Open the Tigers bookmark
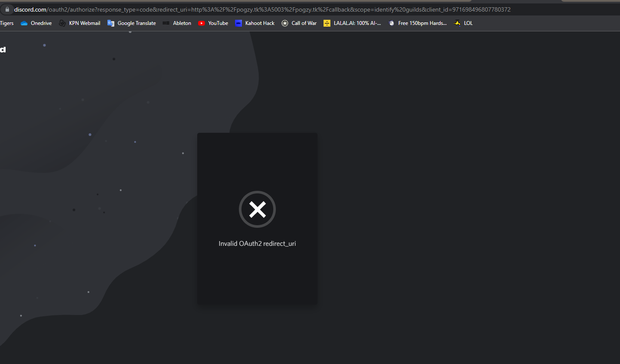This screenshot has width=620, height=364. tap(7, 23)
